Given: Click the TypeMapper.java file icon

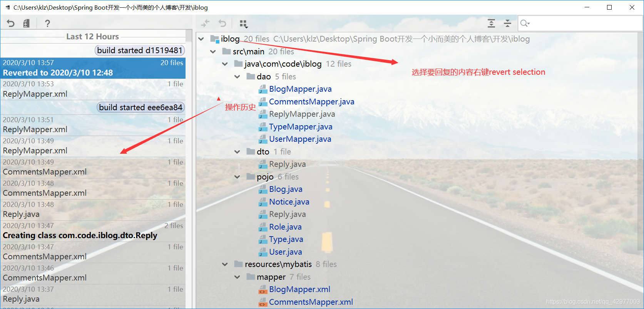Looking at the screenshot, I should (263, 127).
